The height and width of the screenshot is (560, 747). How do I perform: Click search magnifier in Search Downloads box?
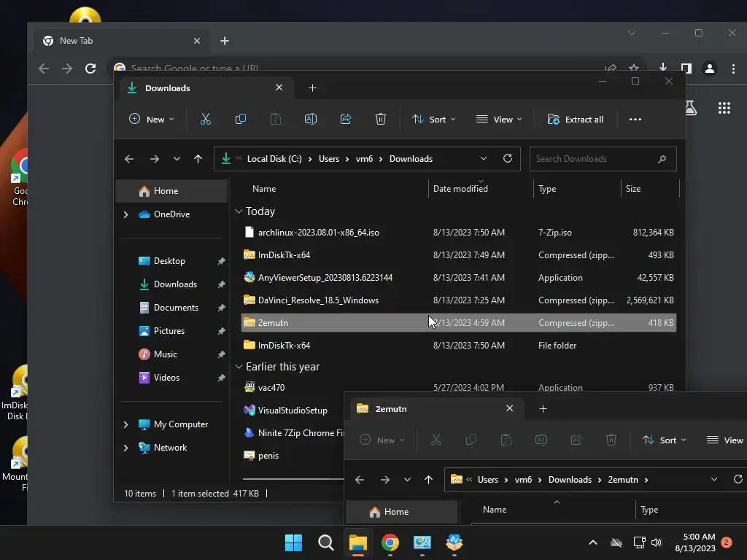point(662,159)
